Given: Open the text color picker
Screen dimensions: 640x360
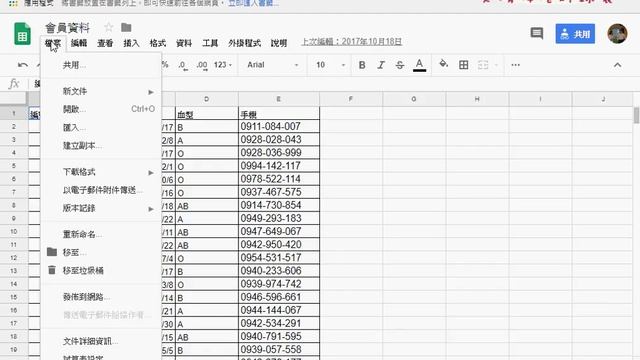Looking at the screenshot, I should (x=419, y=65).
